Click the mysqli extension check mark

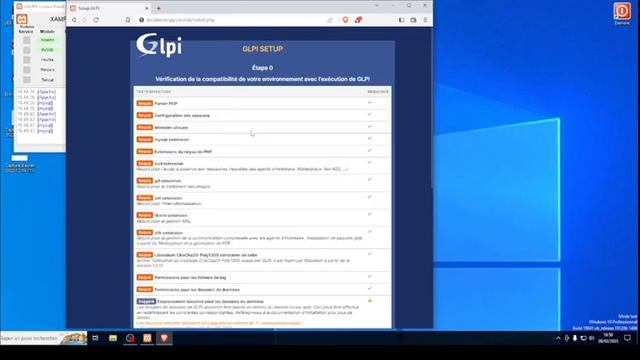tap(370, 139)
